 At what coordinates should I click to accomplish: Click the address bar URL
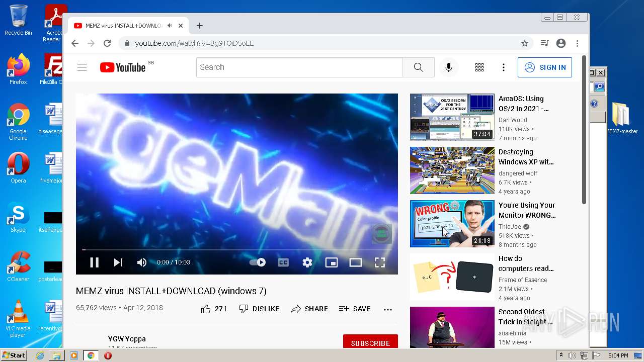[194, 43]
